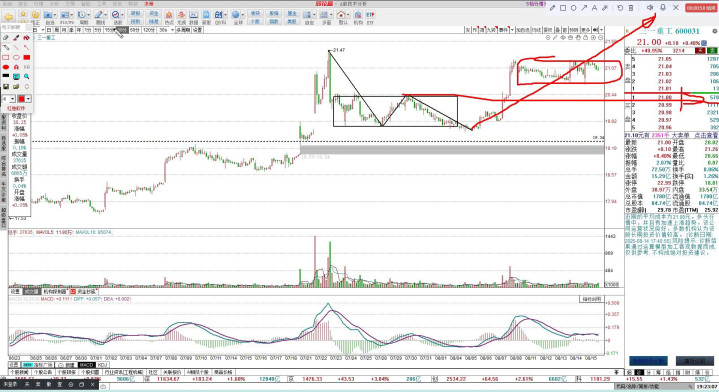The height and width of the screenshot is (392, 719).
Task: Mute the speaker in recording toolbar
Action: point(650,8)
